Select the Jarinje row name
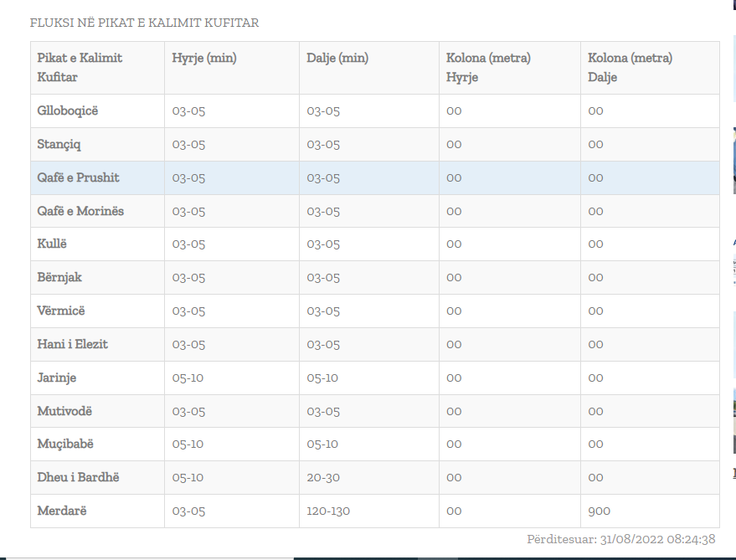 pos(57,378)
